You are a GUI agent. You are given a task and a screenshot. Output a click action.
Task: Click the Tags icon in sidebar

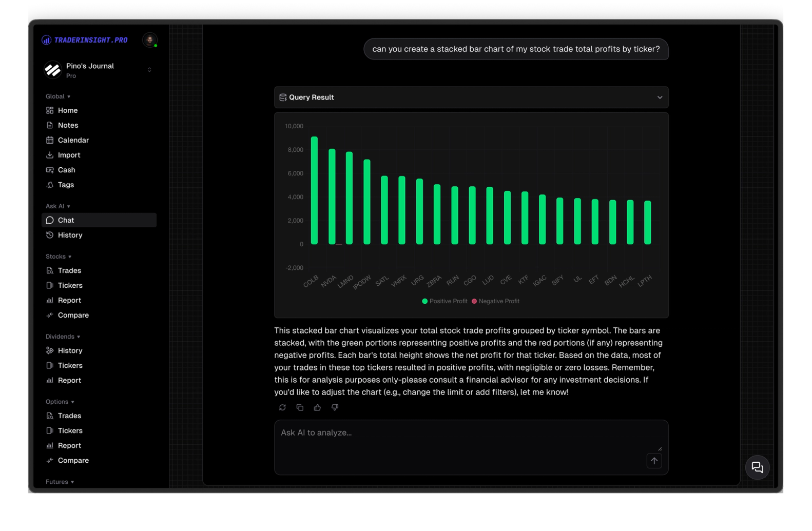click(50, 185)
